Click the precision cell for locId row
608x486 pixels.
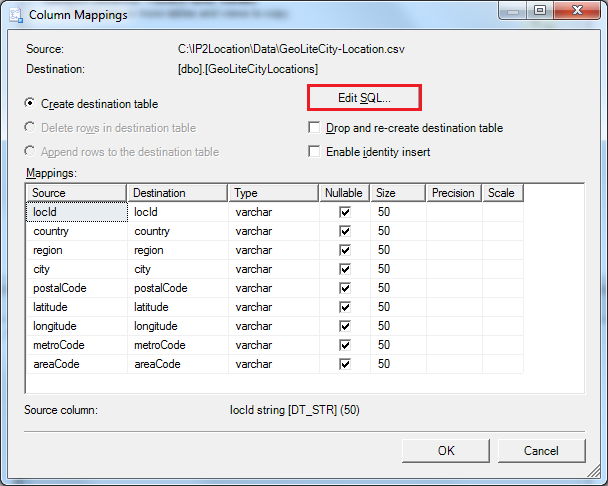point(454,212)
